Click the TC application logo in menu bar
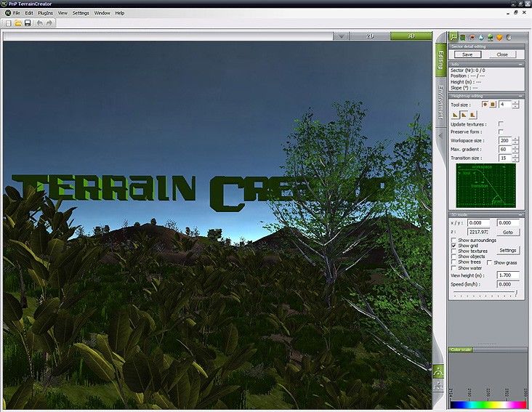The height and width of the screenshot is (412, 532). 8,13
